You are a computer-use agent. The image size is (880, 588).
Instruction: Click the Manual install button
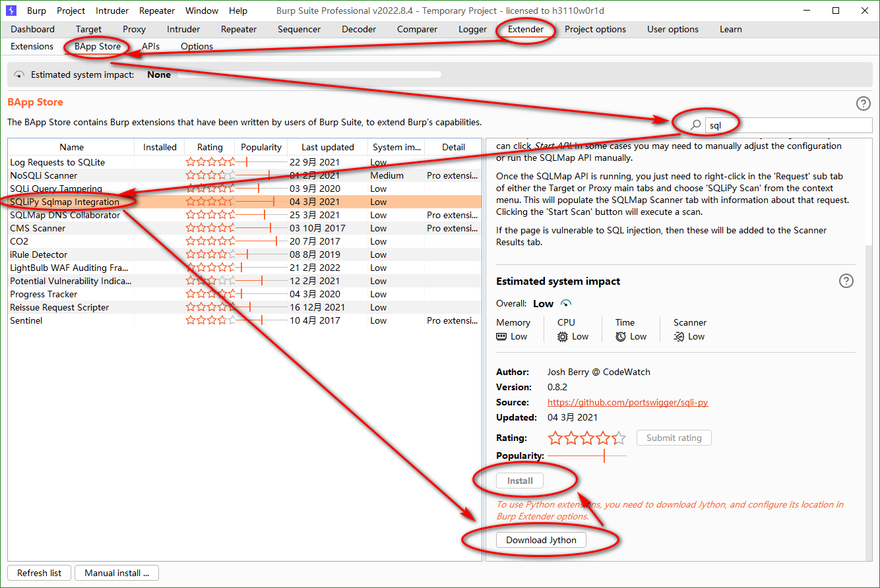point(117,573)
